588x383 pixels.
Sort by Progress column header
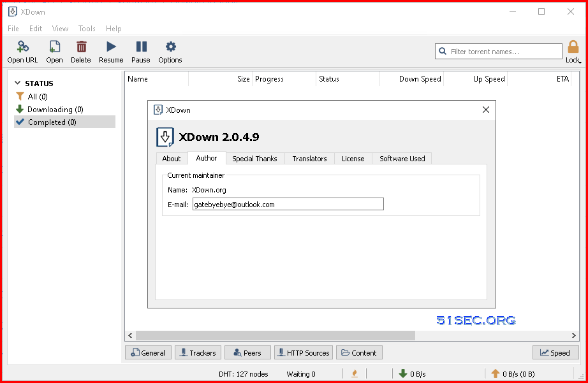[284, 78]
